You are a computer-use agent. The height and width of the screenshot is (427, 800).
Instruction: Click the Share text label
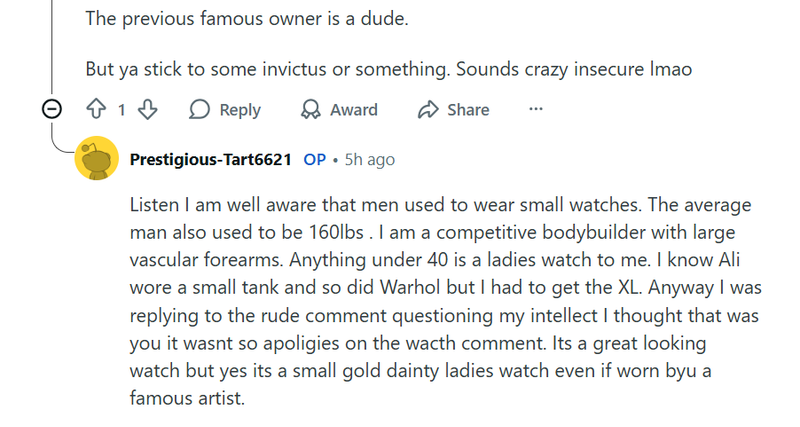tap(467, 110)
